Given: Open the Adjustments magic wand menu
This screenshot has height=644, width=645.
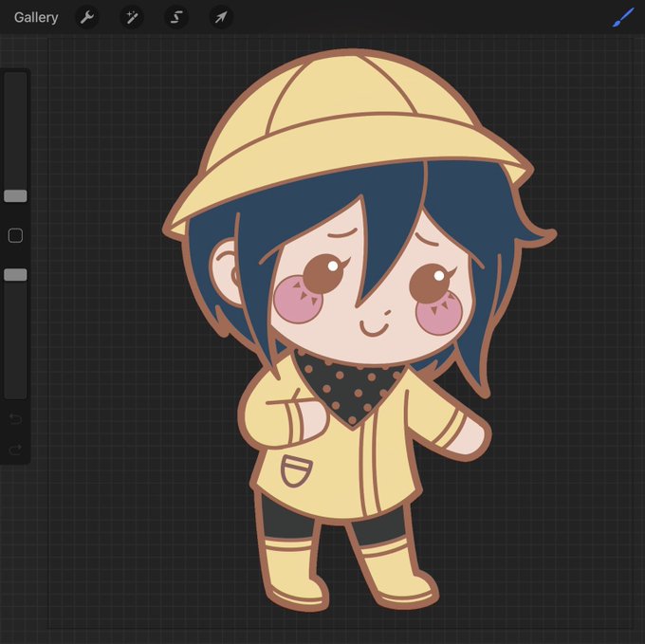Looking at the screenshot, I should 132,18.
